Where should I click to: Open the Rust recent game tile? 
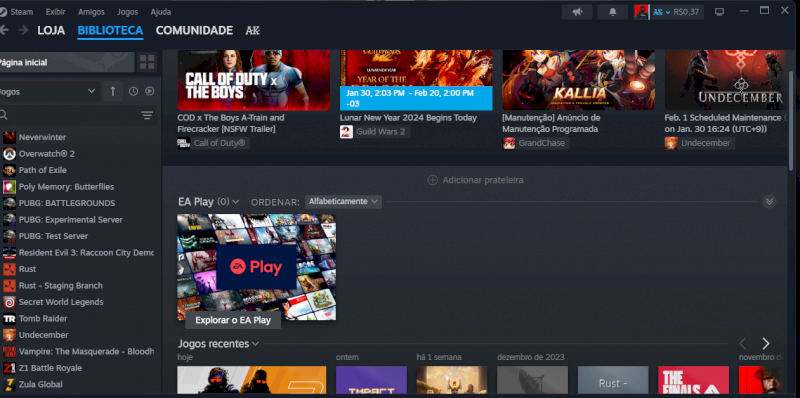click(613, 380)
